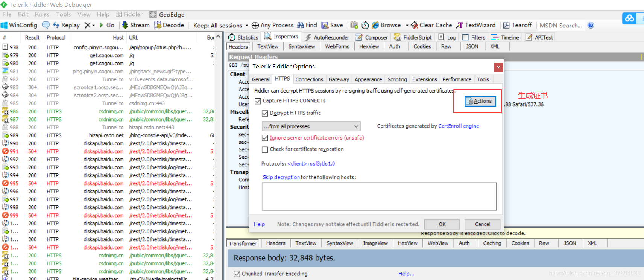Select the General options tab

(261, 79)
